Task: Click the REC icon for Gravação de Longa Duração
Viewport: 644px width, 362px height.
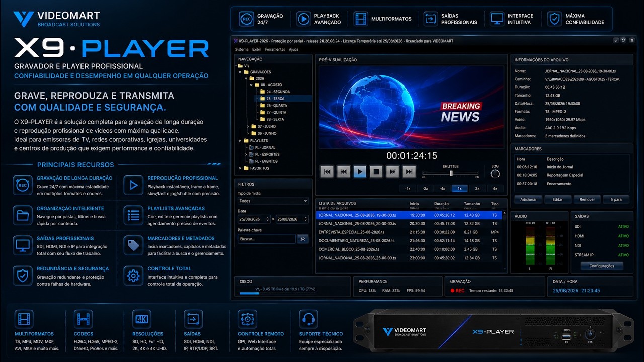Action: coord(23,185)
